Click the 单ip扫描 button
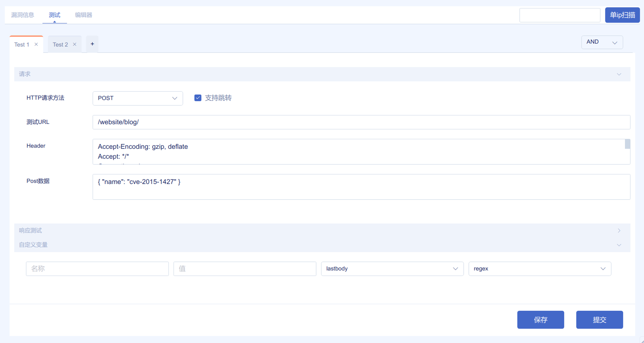The width and height of the screenshot is (644, 343). click(622, 15)
